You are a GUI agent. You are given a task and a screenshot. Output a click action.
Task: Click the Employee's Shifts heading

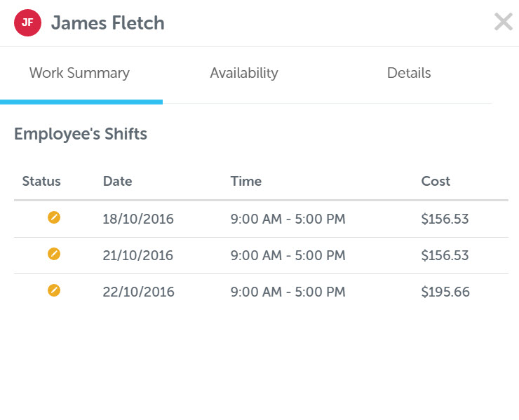(x=81, y=134)
